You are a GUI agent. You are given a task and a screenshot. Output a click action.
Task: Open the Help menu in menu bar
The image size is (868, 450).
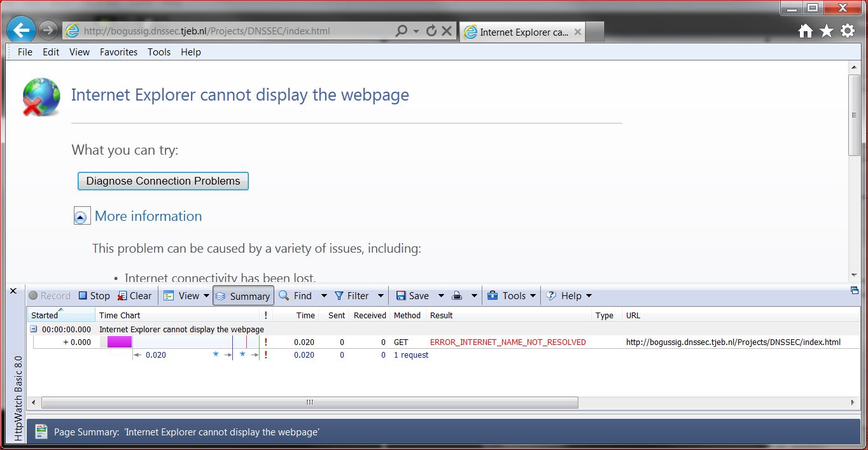click(x=191, y=52)
